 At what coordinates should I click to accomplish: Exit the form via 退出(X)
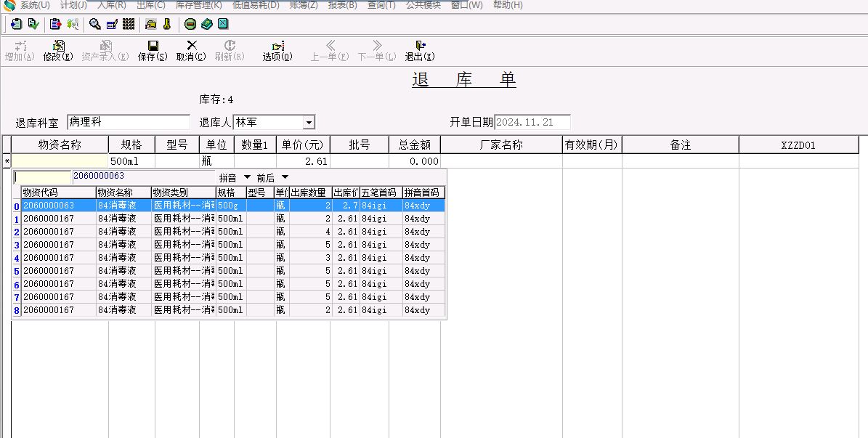[420, 50]
